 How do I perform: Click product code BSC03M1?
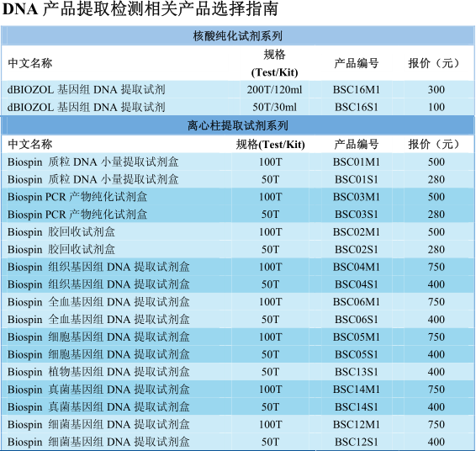(x=357, y=197)
